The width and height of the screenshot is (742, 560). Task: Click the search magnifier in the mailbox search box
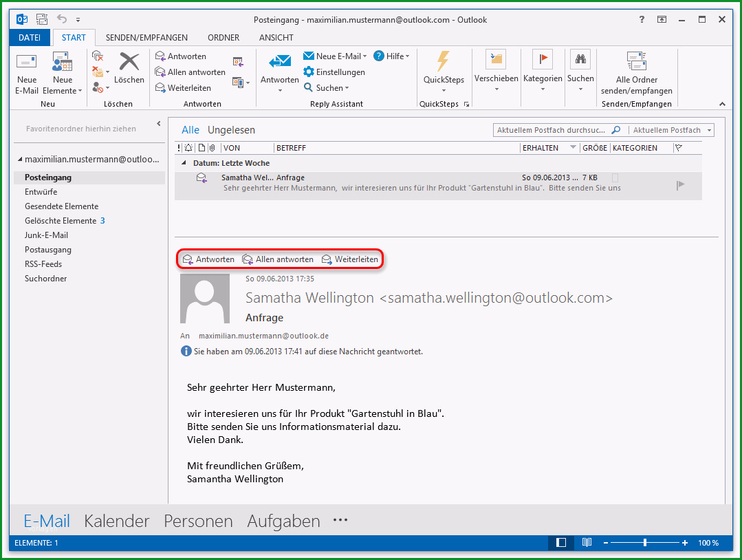615,130
